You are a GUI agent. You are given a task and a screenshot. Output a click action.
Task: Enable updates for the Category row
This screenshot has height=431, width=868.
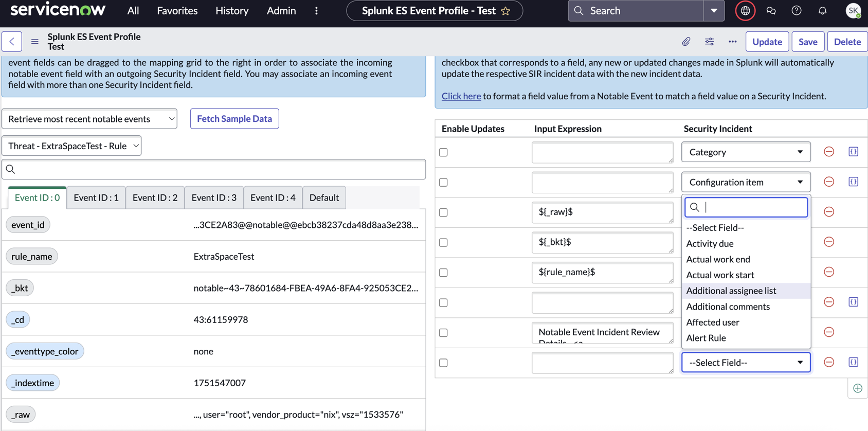pyautogui.click(x=444, y=152)
